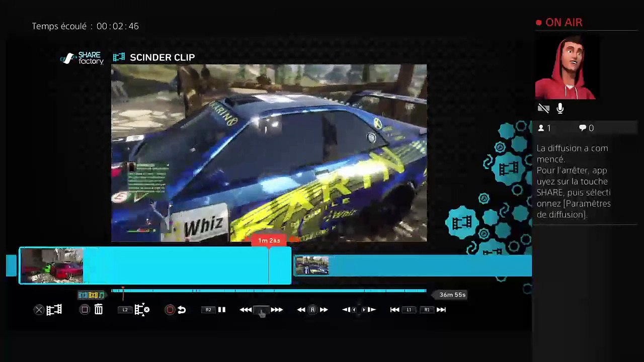
Task: Click the R1 button label
Action: pyautogui.click(x=427, y=310)
